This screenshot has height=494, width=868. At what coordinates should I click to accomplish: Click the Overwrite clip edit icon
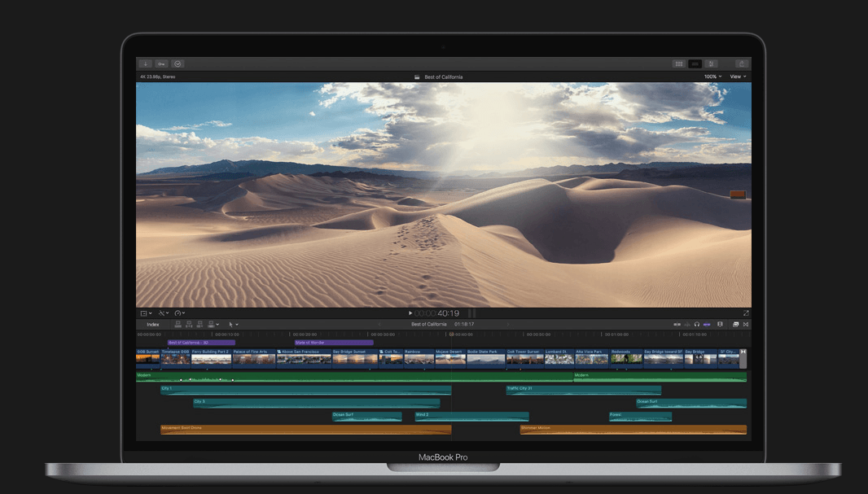coord(210,324)
